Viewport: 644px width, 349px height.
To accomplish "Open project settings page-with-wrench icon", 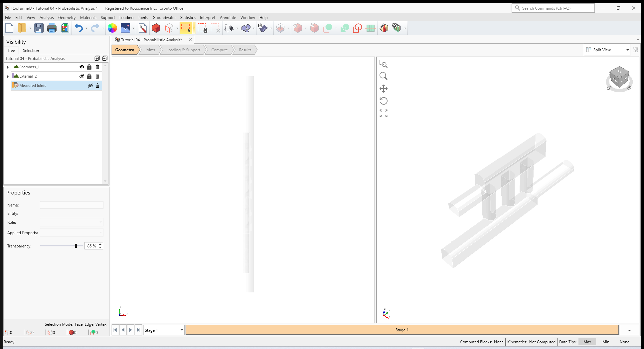I will click(x=143, y=28).
